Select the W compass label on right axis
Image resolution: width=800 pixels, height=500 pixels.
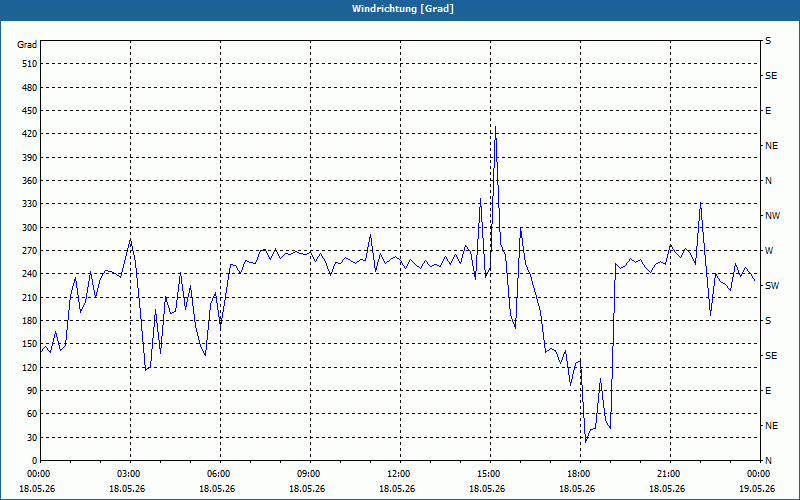(769, 251)
